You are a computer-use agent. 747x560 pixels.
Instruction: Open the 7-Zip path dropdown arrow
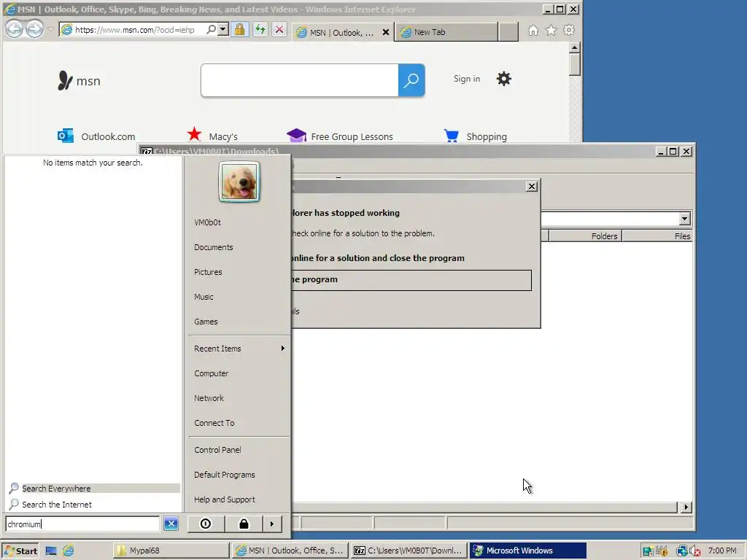(x=684, y=219)
